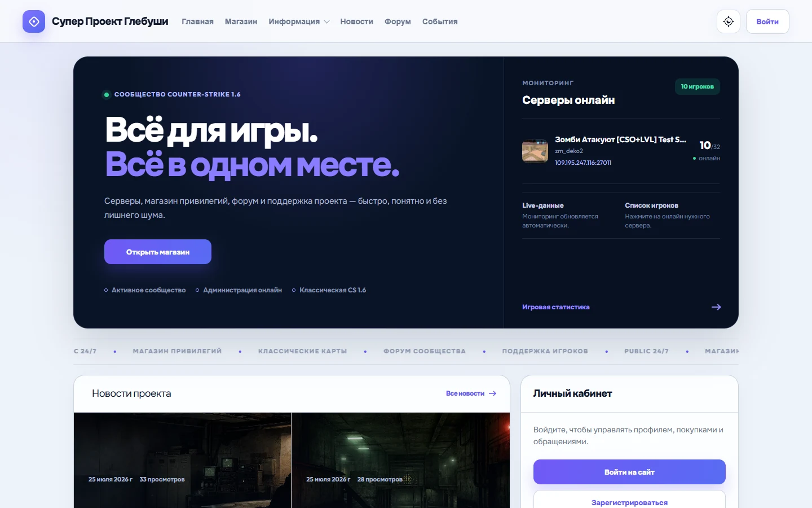The height and width of the screenshot is (508, 812).
Task: Open the news card with 28 просмотров
Action: [x=401, y=460]
